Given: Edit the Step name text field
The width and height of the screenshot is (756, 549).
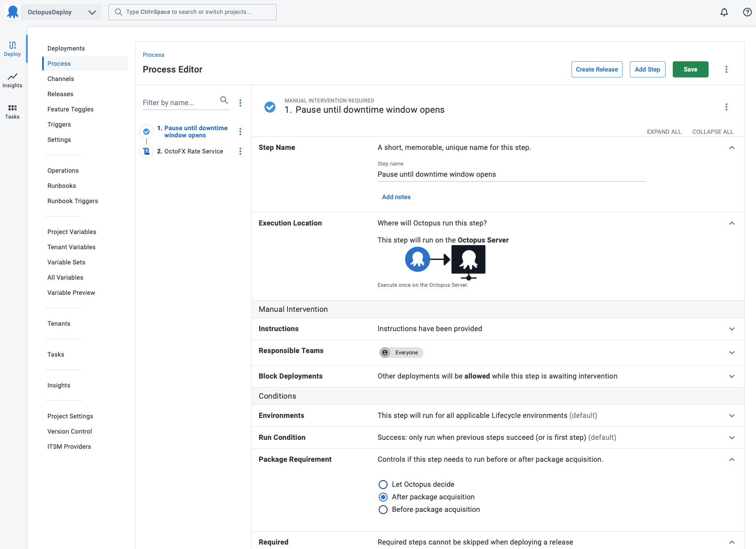Looking at the screenshot, I should pos(512,174).
